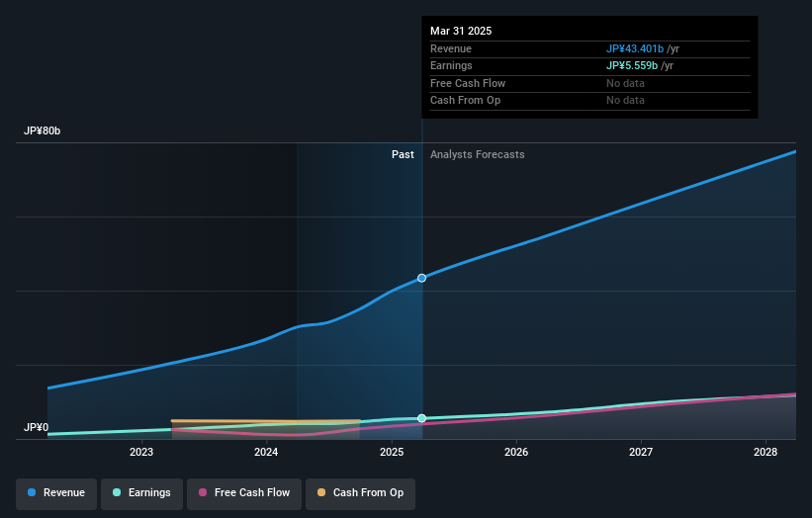Click the Earnings tooltip row label
This screenshot has height=518, width=812.
click(451, 65)
